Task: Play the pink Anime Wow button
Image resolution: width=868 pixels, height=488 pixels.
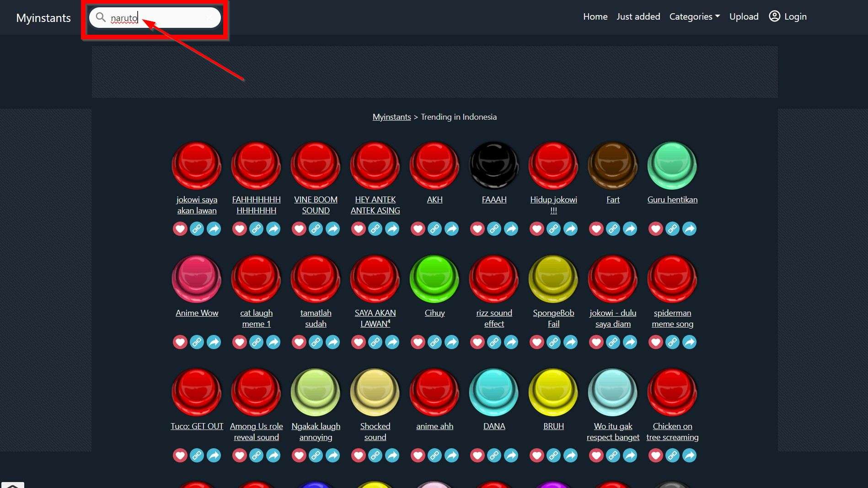Action: [197, 279]
